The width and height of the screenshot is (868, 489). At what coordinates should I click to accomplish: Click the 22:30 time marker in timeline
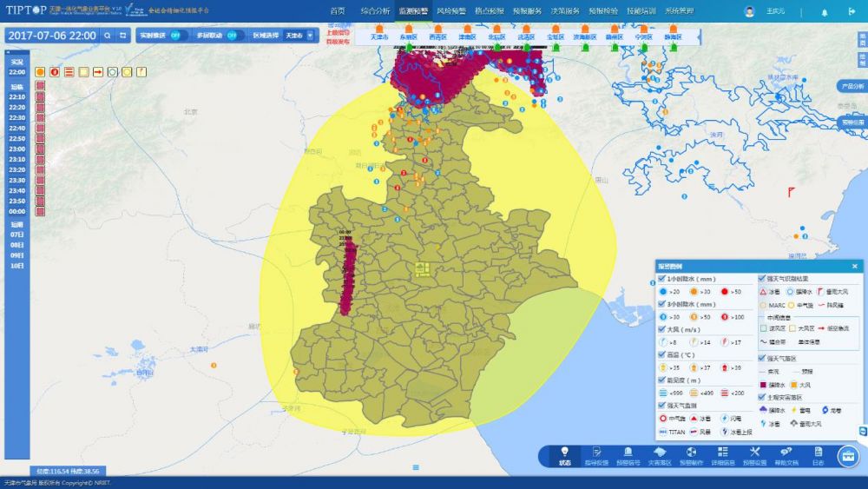[x=16, y=117]
